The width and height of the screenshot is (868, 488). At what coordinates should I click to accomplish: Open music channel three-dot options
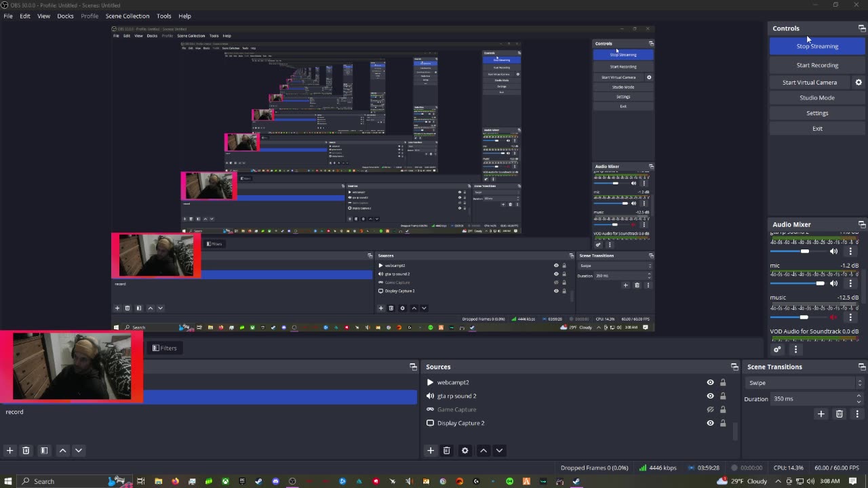tap(850, 317)
